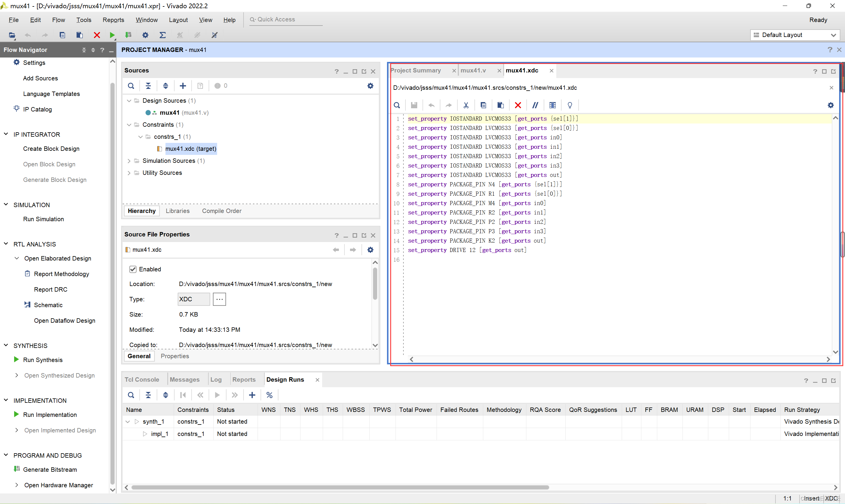Expand the Simulation Sources tree item

[x=129, y=160]
